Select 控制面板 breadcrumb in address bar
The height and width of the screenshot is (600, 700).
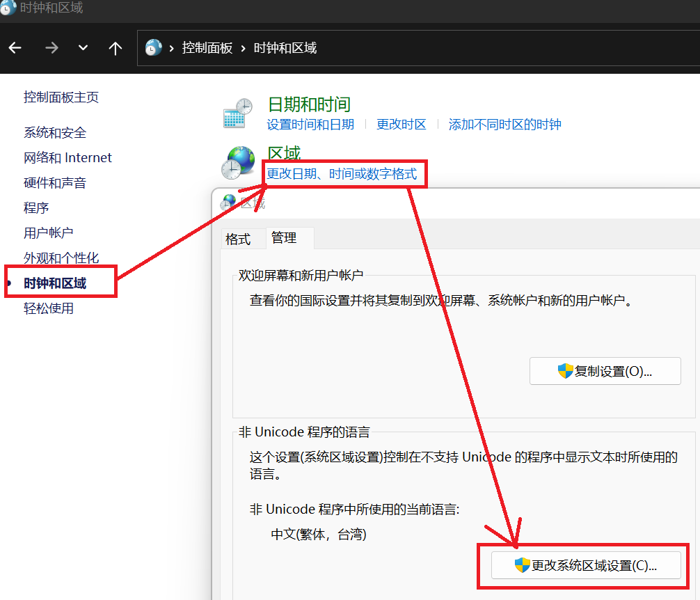click(x=207, y=48)
